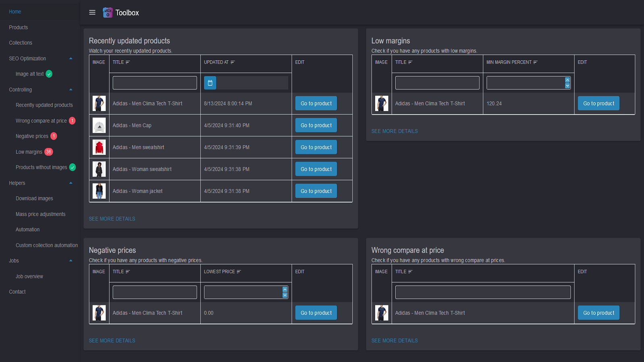Viewport: 644px width, 362px height.
Task: Open Contact from the sidebar
Action: 17,291
